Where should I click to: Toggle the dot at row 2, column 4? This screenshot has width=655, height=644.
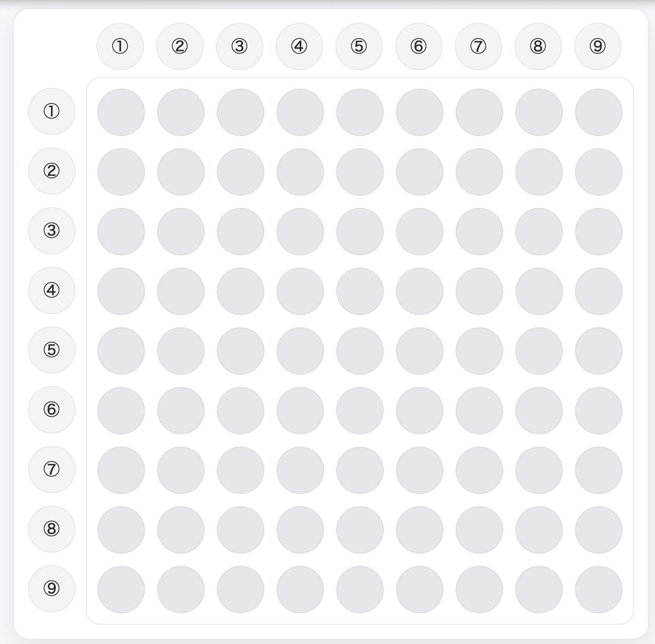pos(300,172)
